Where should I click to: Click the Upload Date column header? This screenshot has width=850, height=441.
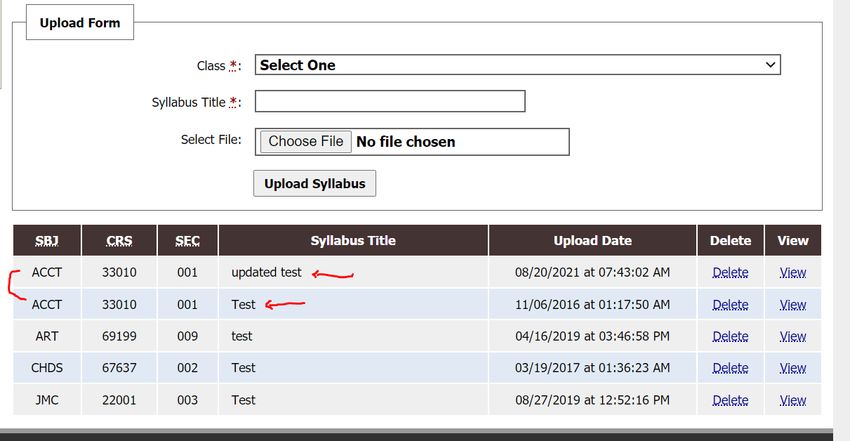(x=593, y=241)
